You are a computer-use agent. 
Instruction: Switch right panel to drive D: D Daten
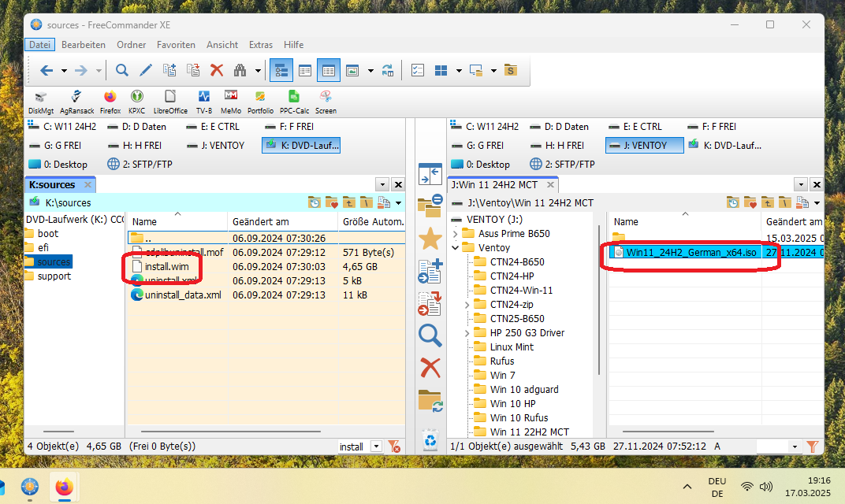(x=559, y=127)
